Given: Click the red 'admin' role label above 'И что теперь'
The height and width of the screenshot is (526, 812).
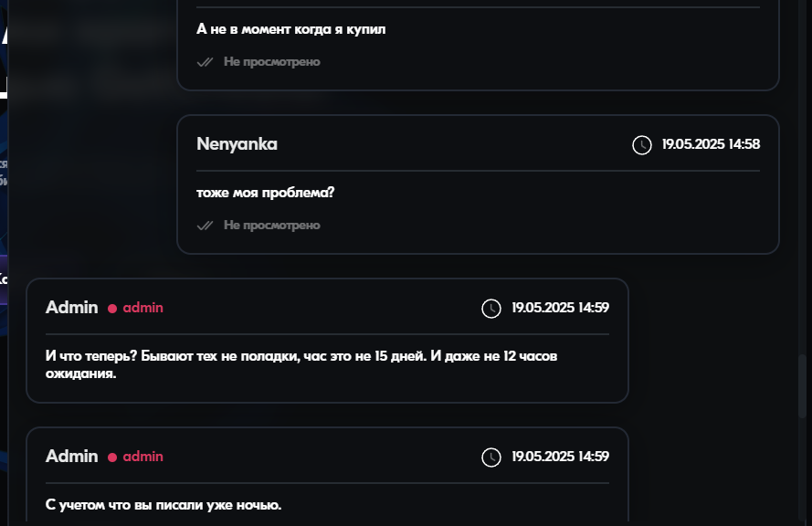Looking at the screenshot, I should point(142,308).
